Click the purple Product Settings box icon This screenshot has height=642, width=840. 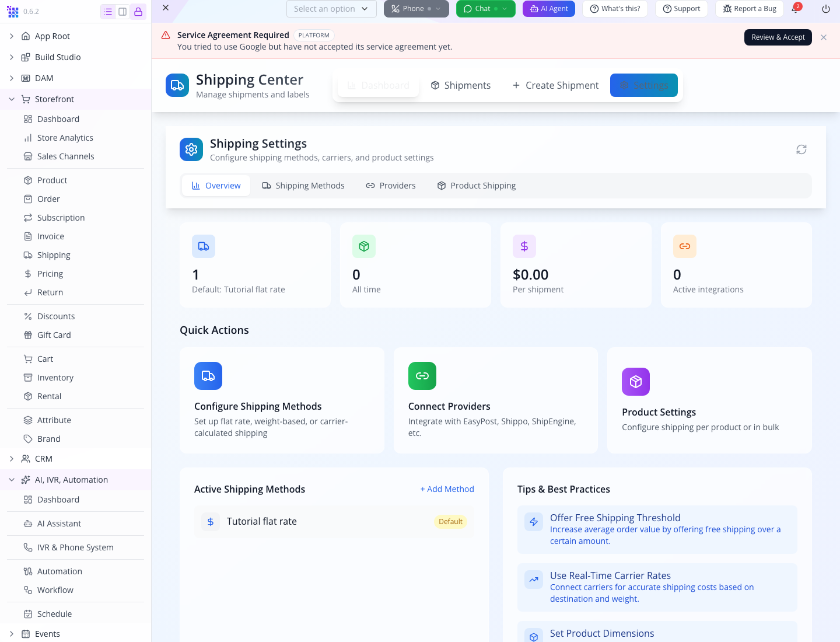click(x=636, y=382)
